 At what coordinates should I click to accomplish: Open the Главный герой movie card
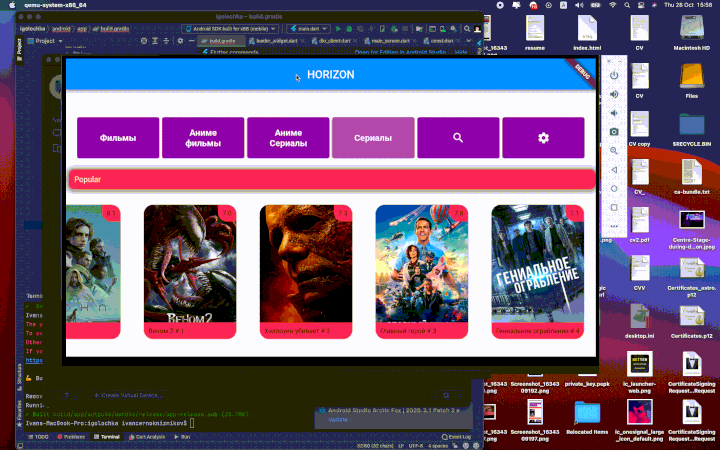(x=422, y=272)
